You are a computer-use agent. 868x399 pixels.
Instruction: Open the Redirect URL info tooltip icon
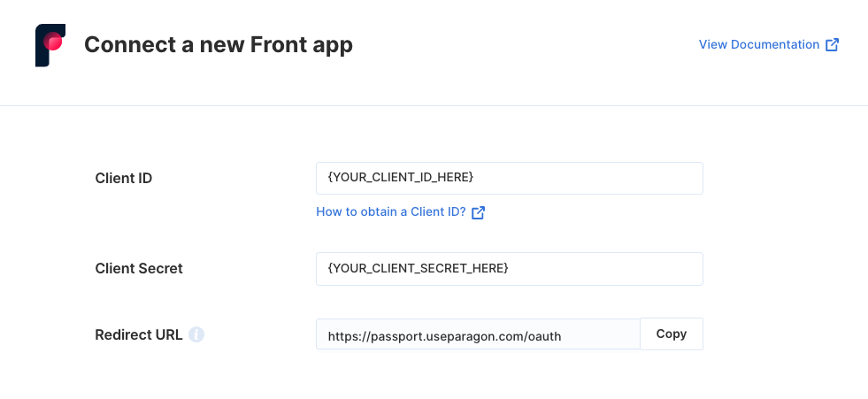click(196, 334)
